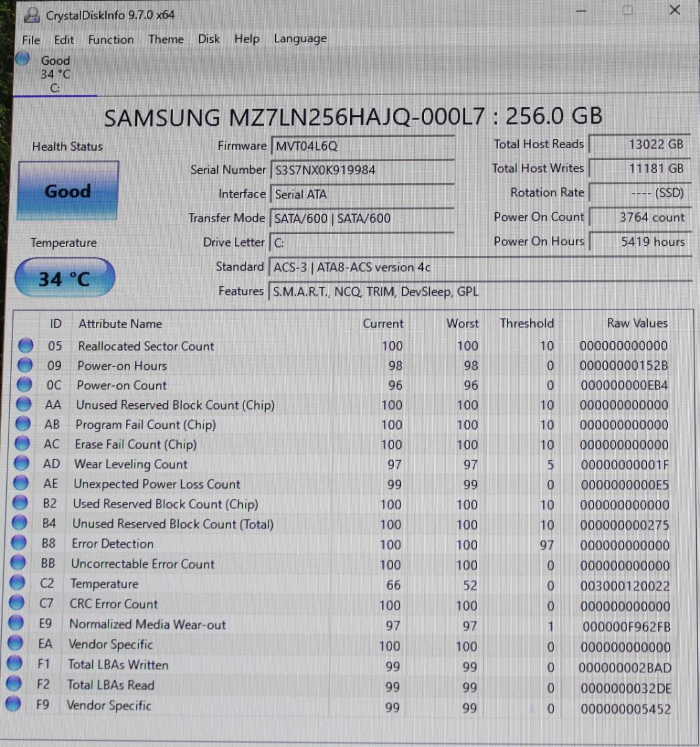The image size is (700, 747).
Task: Click the Raw Values column header
Action: pos(637,323)
